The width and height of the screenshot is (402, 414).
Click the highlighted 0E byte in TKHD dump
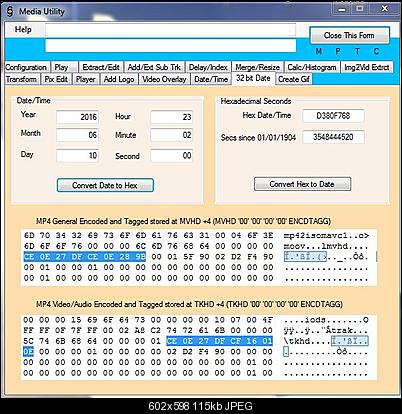coord(28,352)
